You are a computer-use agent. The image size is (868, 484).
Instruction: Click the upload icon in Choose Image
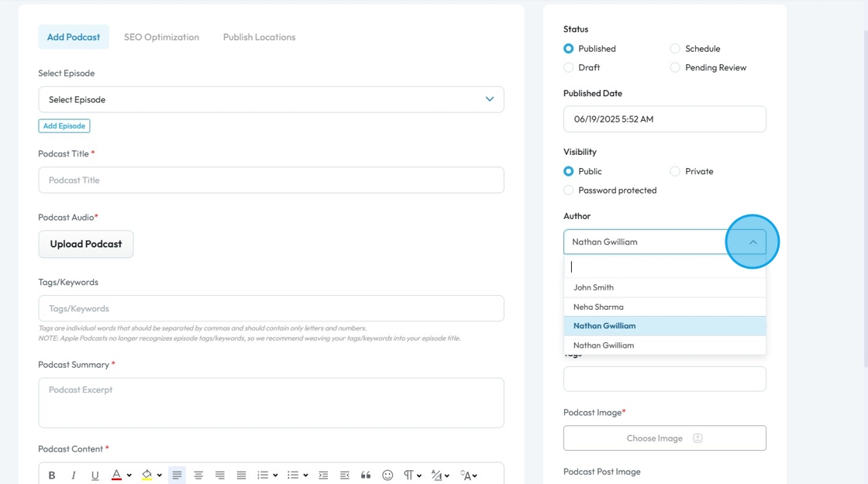tap(697, 438)
